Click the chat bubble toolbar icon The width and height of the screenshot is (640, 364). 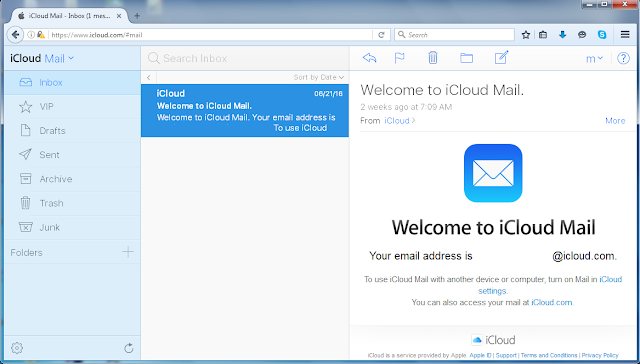[x=582, y=35]
